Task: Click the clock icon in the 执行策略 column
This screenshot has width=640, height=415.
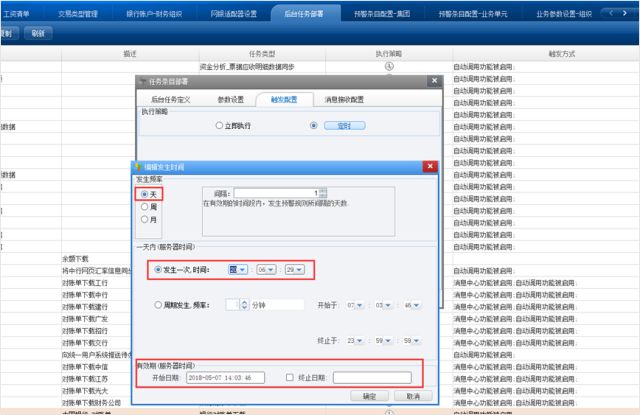Action: (389, 66)
